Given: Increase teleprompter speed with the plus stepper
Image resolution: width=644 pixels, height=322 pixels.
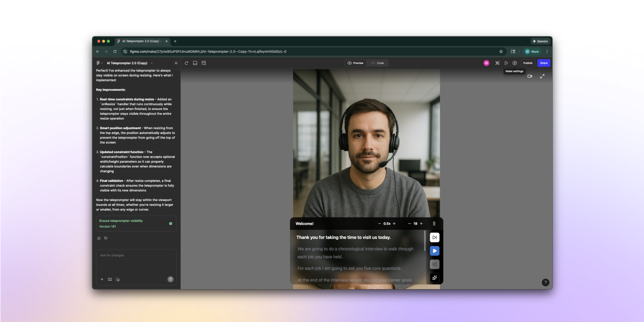Looking at the screenshot, I should pyautogui.click(x=394, y=223).
